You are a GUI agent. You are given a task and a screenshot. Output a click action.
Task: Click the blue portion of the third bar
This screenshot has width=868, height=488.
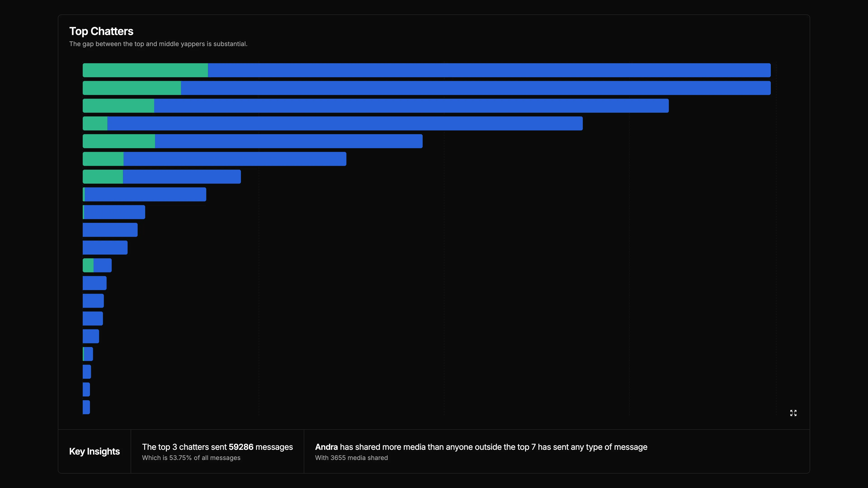pyautogui.click(x=411, y=106)
